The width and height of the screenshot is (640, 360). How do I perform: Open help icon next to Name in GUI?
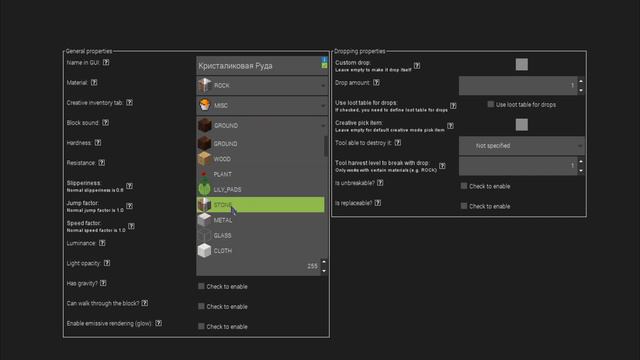[106, 62]
